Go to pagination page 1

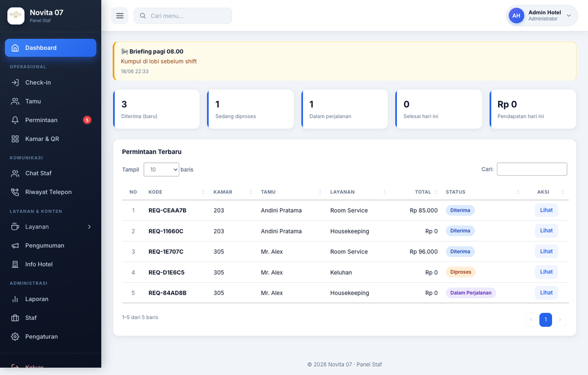tap(546, 320)
